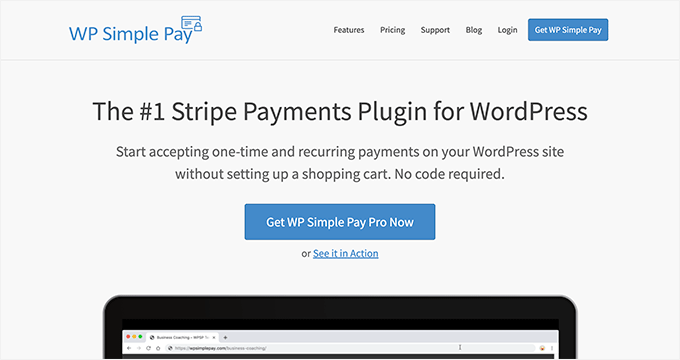This screenshot has width=680, height=360.
Task: Click the red close dot in demo browser
Action: (x=128, y=337)
